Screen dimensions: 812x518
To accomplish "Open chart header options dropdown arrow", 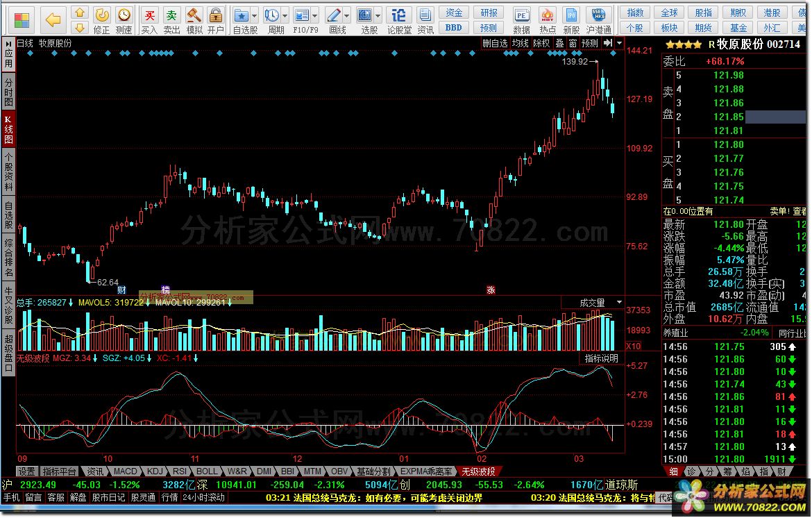I will (619, 43).
